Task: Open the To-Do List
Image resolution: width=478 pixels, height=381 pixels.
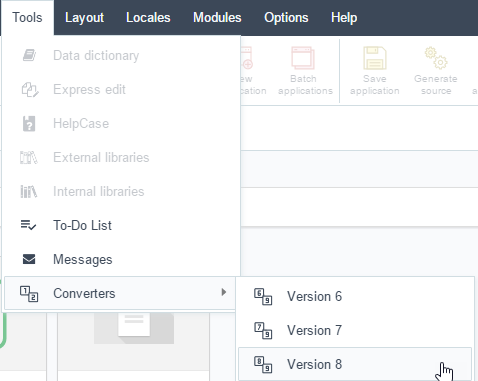Action: point(121,225)
